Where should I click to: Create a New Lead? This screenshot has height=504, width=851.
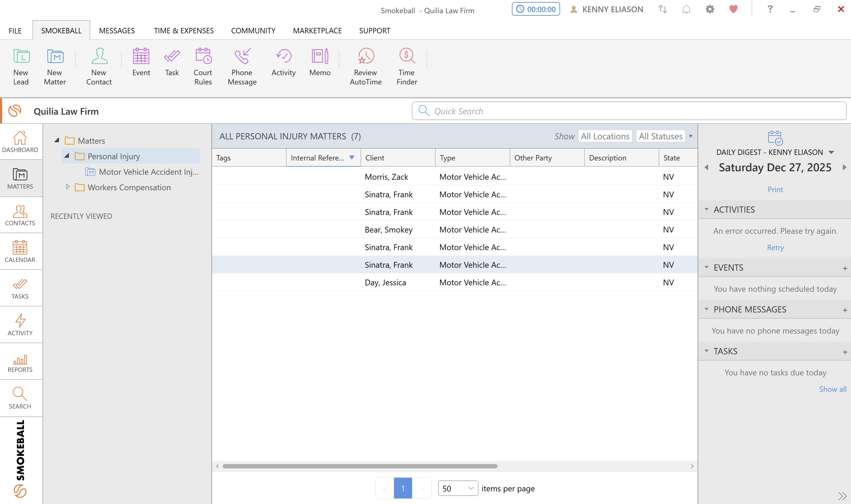(x=21, y=66)
